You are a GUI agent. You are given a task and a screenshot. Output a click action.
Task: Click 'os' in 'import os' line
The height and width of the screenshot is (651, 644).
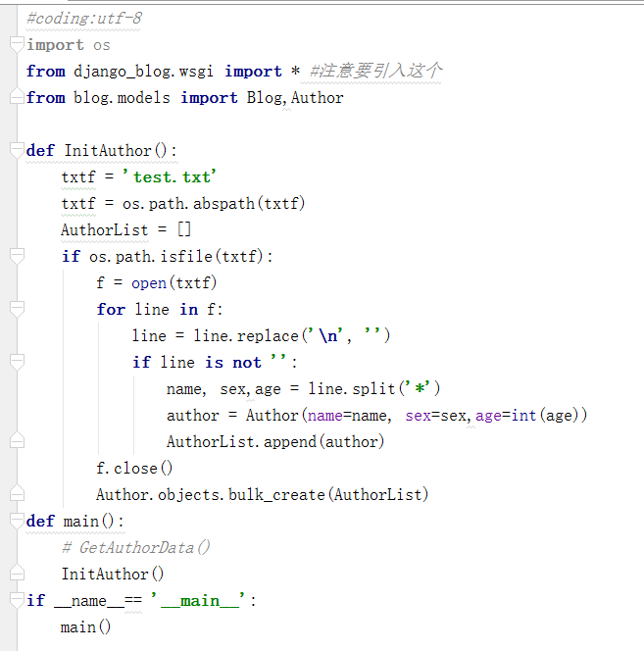(102, 45)
